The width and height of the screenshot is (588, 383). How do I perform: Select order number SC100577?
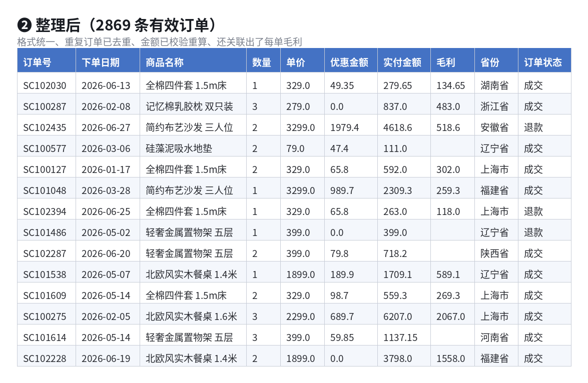click(45, 149)
